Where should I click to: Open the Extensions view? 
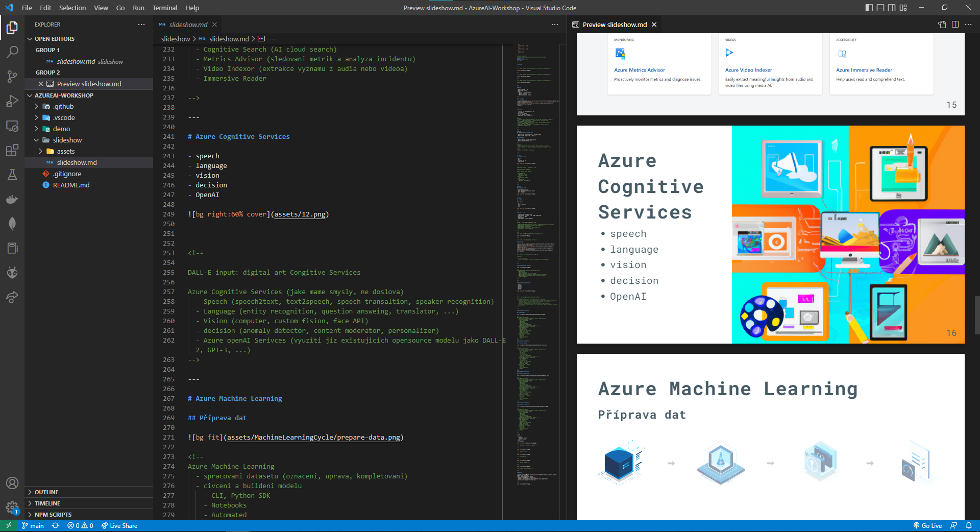(12, 151)
